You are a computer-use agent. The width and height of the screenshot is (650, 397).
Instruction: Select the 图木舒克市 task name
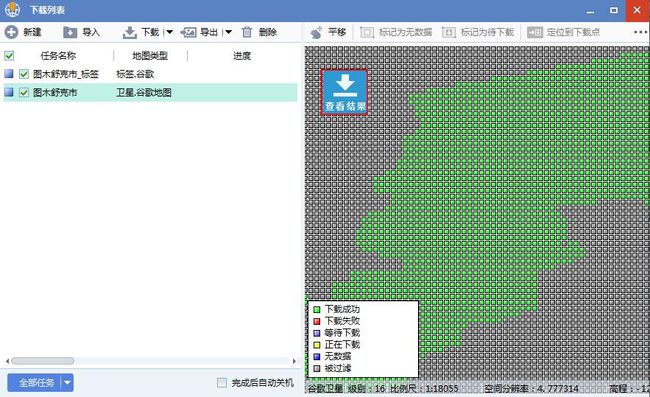[x=55, y=92]
